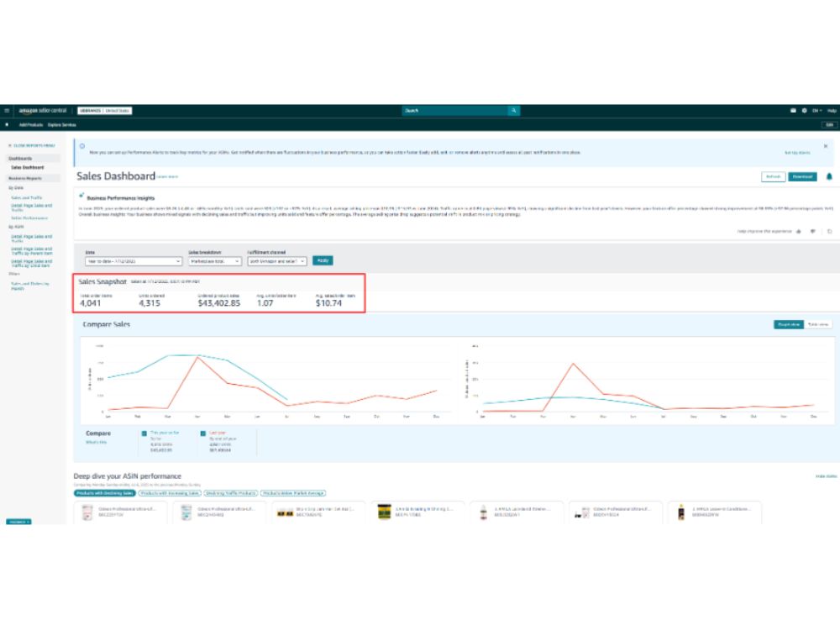Open the Date range dropdown

134,261
